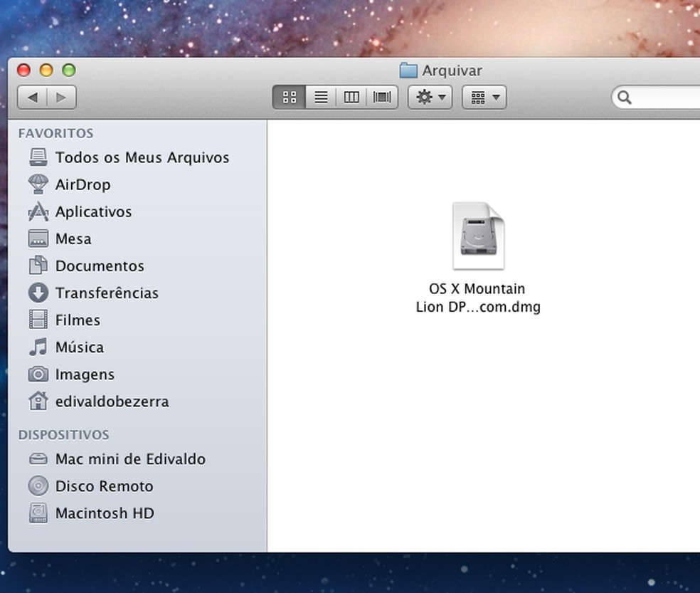The height and width of the screenshot is (593, 700).
Task: Switch to column view mode
Action: tap(351, 98)
